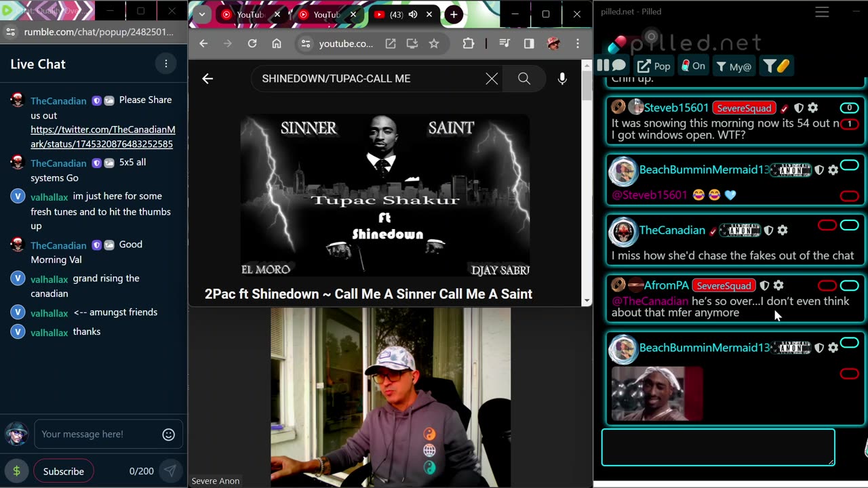
Task: Upvote BeachBumminMermaid's emoji reply
Action: pyautogui.click(x=849, y=165)
